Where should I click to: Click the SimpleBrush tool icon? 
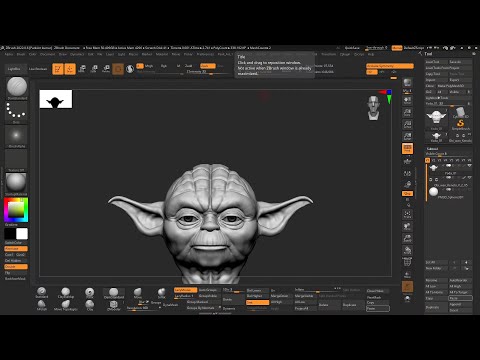[460, 125]
